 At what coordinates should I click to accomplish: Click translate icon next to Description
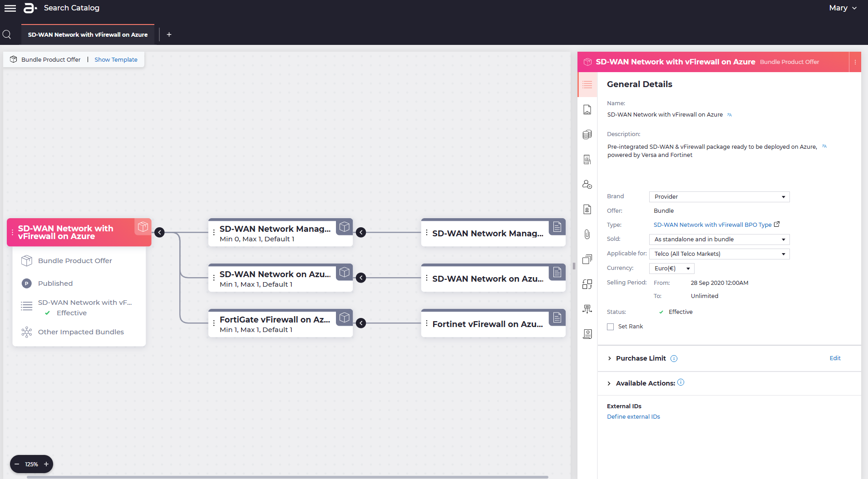(x=824, y=147)
